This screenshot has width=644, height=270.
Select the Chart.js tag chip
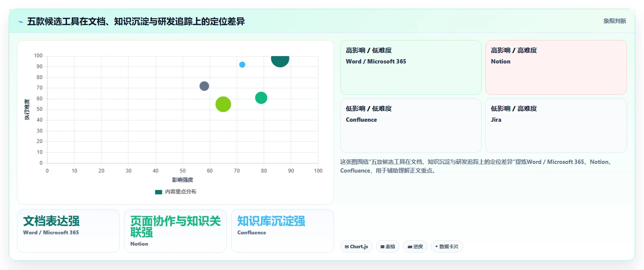click(356, 247)
